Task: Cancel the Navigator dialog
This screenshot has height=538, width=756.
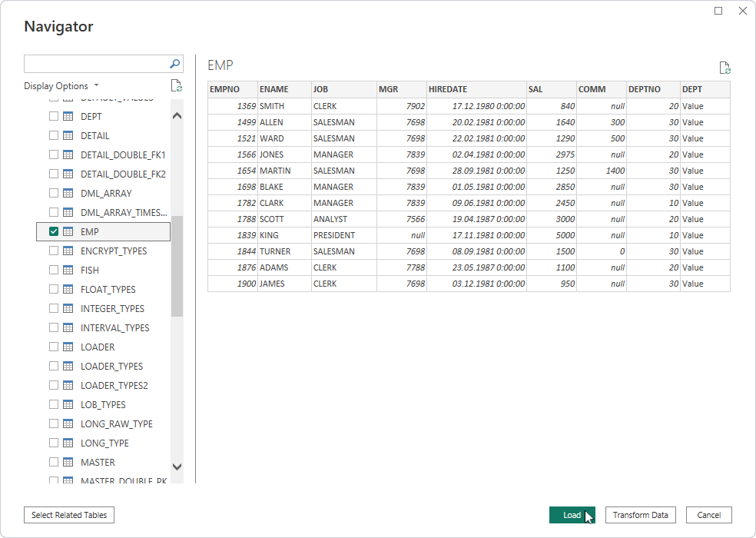Action: [x=708, y=515]
